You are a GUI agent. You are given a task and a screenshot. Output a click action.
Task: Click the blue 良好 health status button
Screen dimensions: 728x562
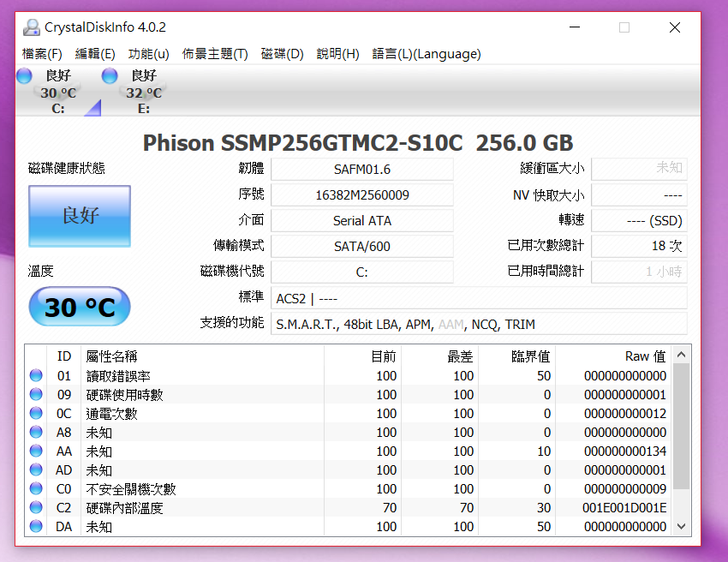point(80,216)
